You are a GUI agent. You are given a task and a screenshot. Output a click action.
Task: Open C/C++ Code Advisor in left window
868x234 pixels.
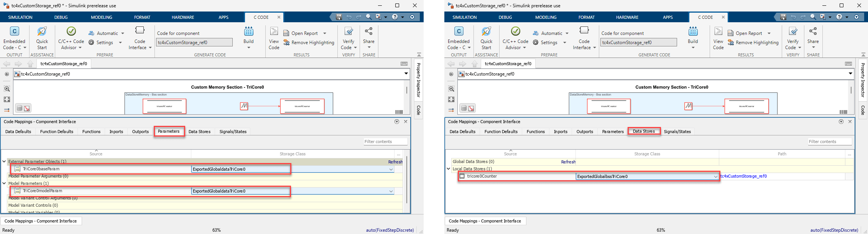pyautogui.click(x=71, y=38)
